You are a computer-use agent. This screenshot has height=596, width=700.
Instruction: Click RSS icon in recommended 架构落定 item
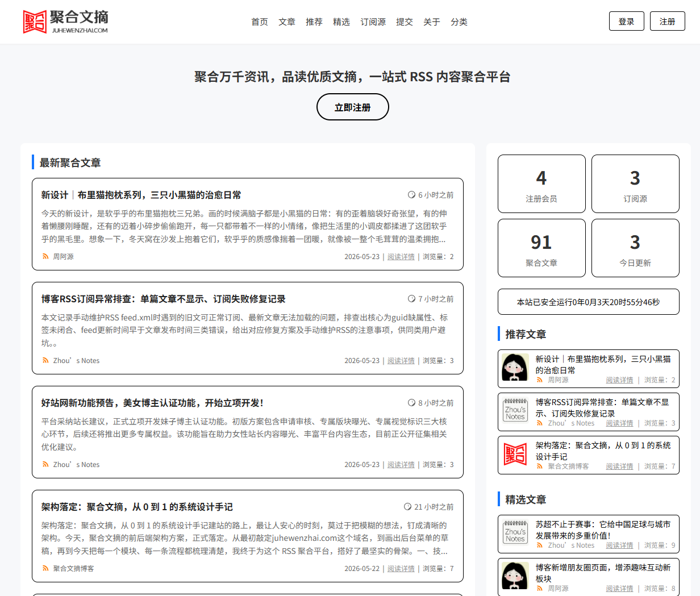(x=540, y=466)
